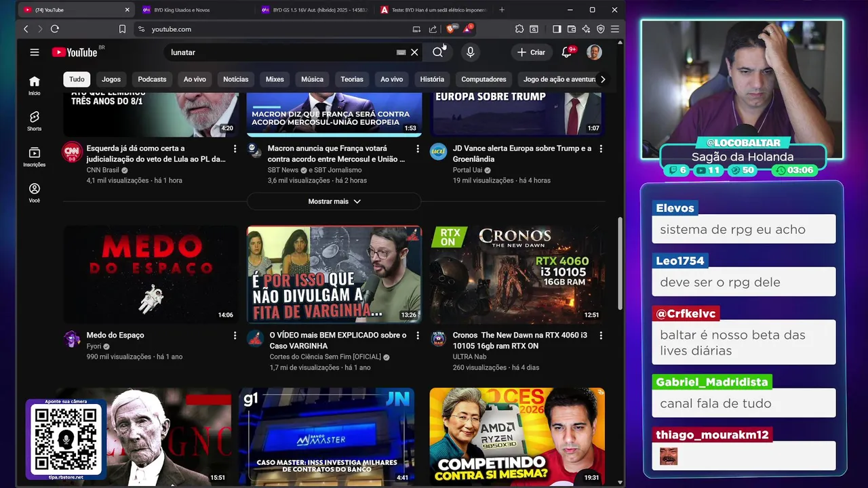Bookmark the page using the bookmark icon

coord(122,29)
